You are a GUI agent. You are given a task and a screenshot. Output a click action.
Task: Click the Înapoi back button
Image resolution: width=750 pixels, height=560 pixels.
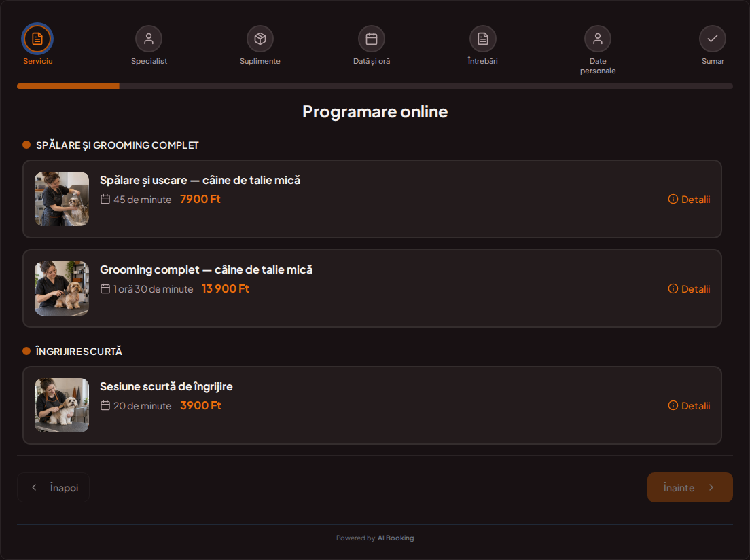tap(53, 487)
